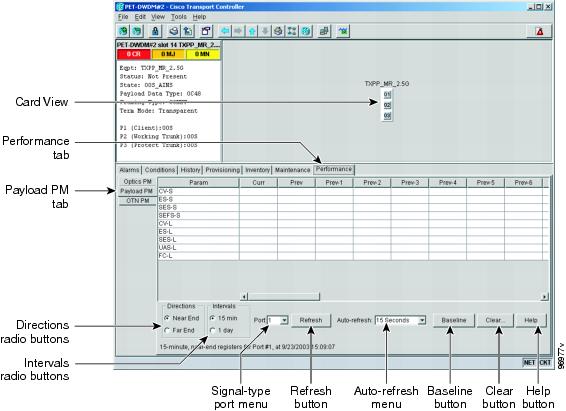Click the green graph toolbar icon
Viewport: 566px width, 411px height.
click(x=343, y=31)
